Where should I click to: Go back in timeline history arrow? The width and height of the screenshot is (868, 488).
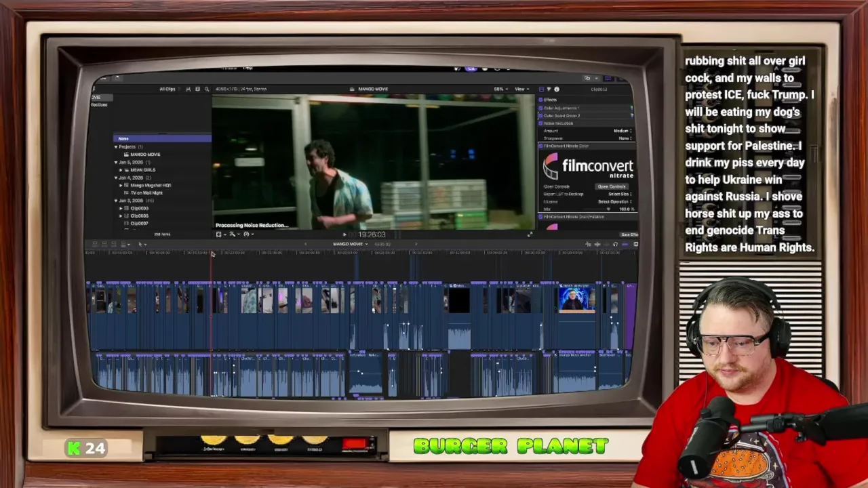click(306, 244)
